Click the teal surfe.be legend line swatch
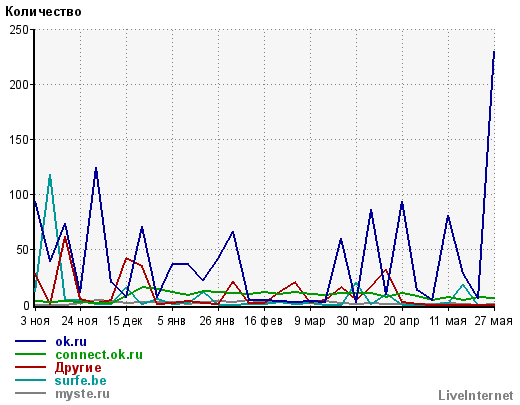 (x=30, y=380)
